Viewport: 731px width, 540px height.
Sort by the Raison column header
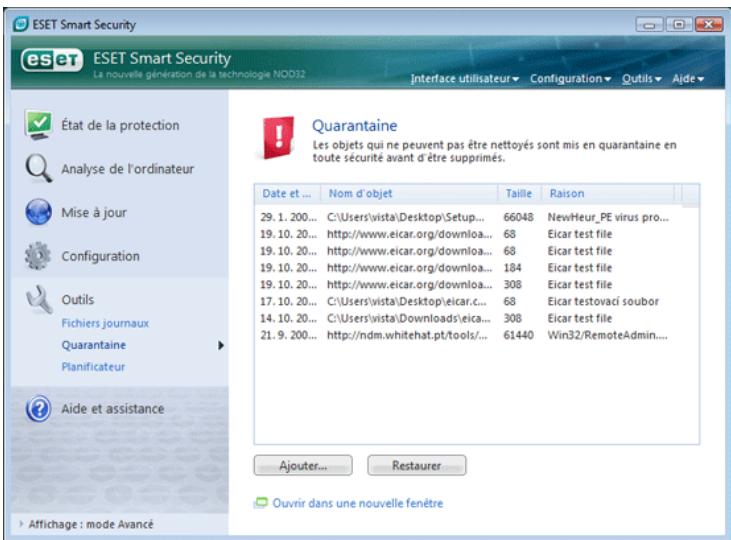click(x=608, y=194)
